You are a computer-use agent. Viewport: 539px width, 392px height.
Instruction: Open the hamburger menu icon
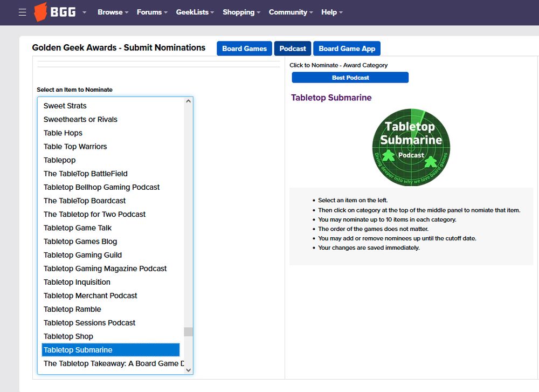point(22,12)
